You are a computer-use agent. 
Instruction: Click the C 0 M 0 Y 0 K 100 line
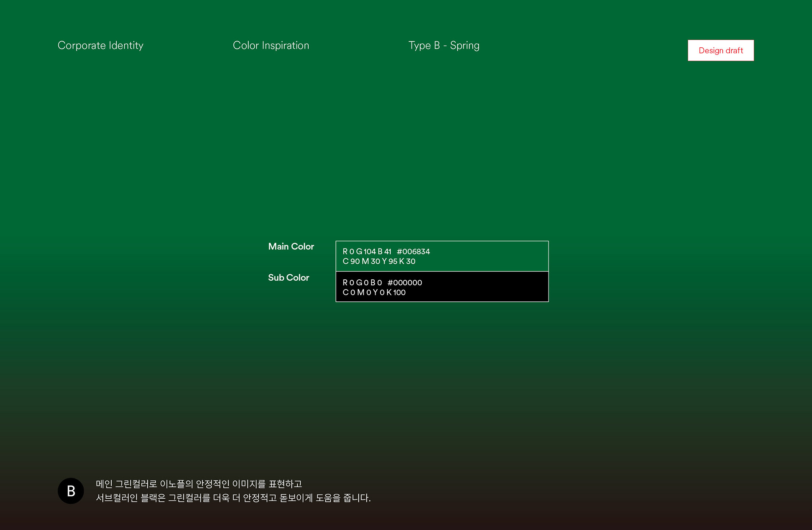click(374, 292)
